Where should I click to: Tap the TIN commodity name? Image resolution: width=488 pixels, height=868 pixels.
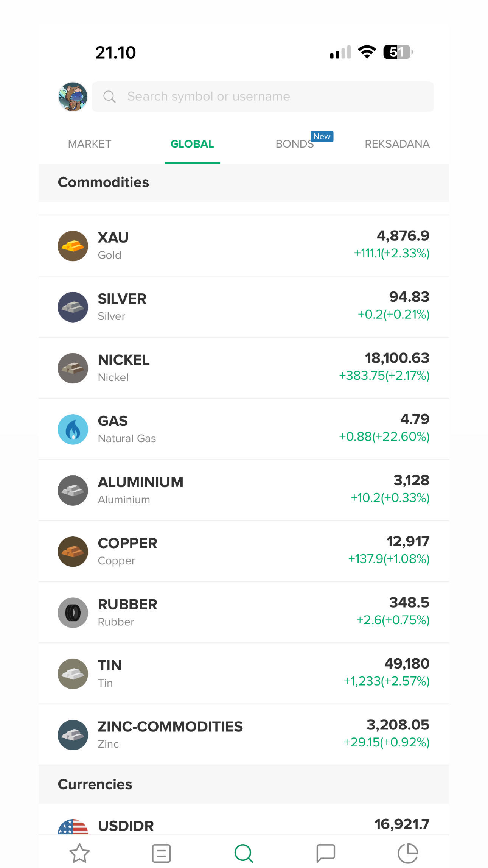[x=110, y=665]
